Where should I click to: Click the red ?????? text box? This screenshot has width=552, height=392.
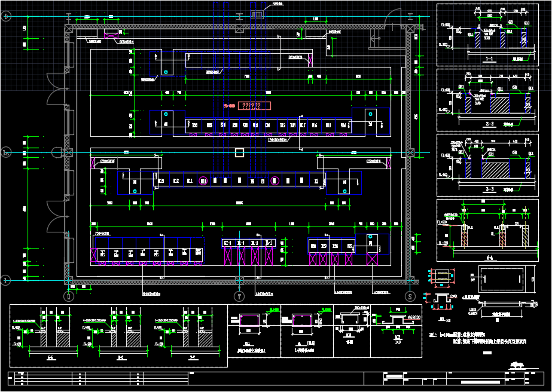click(254, 106)
